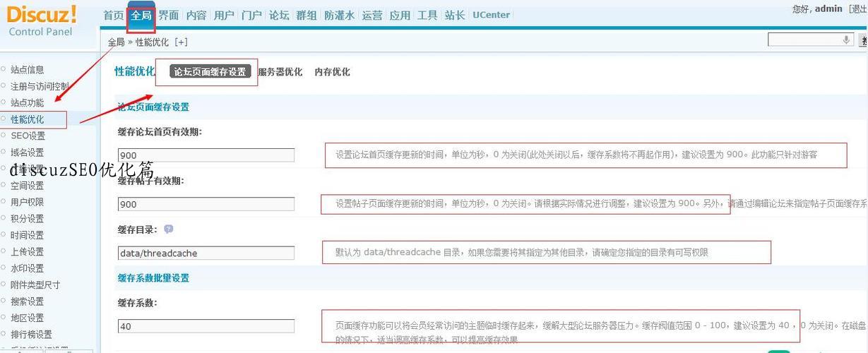Click the 性能优化 page title
Viewport: 868px width, 353px height.
(134, 71)
